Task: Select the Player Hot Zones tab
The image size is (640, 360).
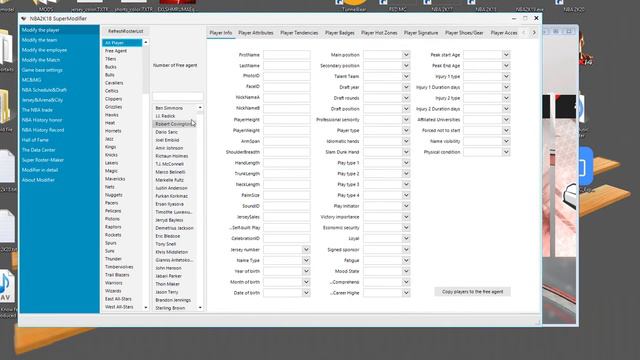Action: pos(379,33)
